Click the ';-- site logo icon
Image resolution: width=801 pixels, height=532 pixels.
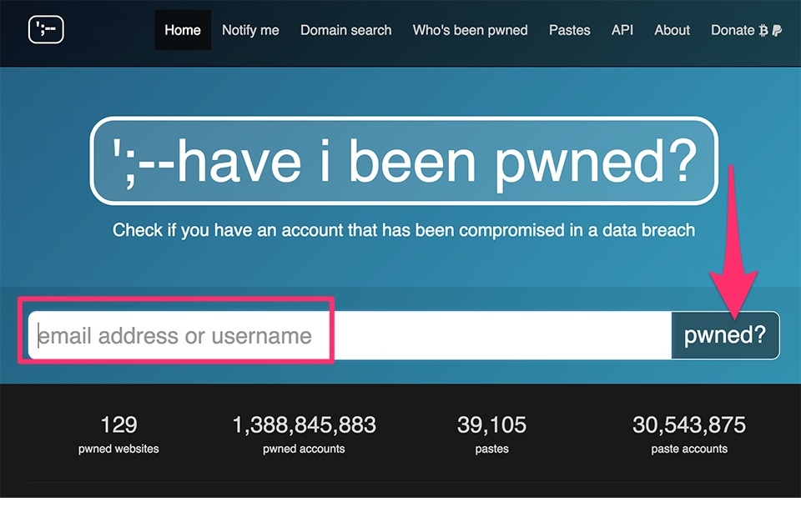46,30
